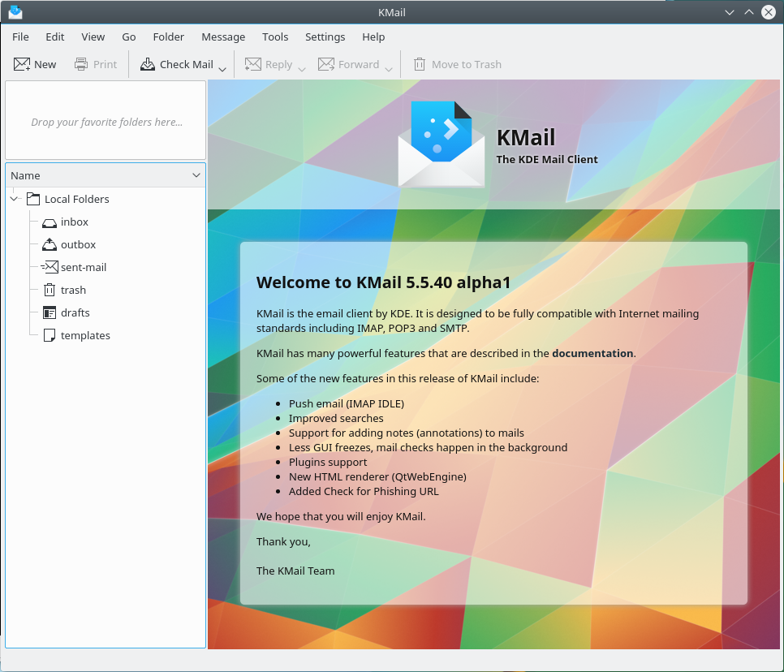Open the Forward dropdown arrow
This screenshot has height=672, width=784.
tap(389, 68)
